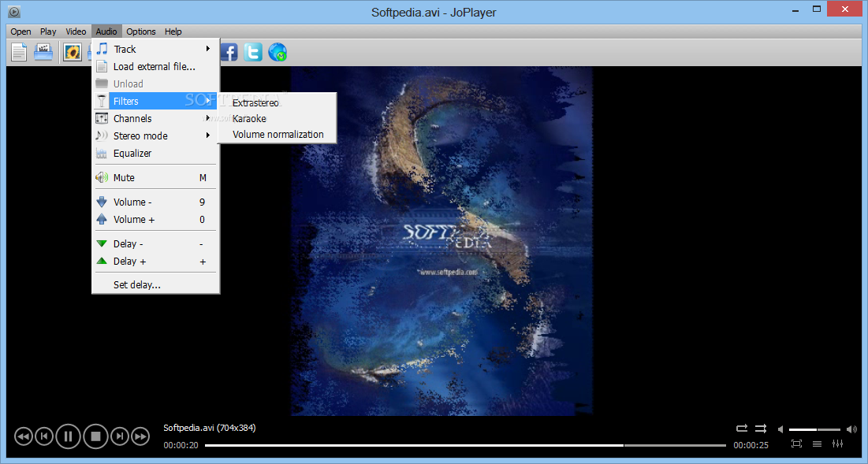This screenshot has height=464, width=868.
Task: Toggle fullscreen mode icon
Action: pos(796,444)
